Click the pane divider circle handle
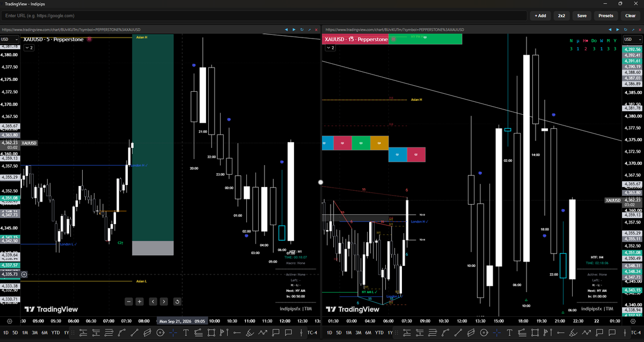This screenshot has height=342, width=644. tap(321, 182)
